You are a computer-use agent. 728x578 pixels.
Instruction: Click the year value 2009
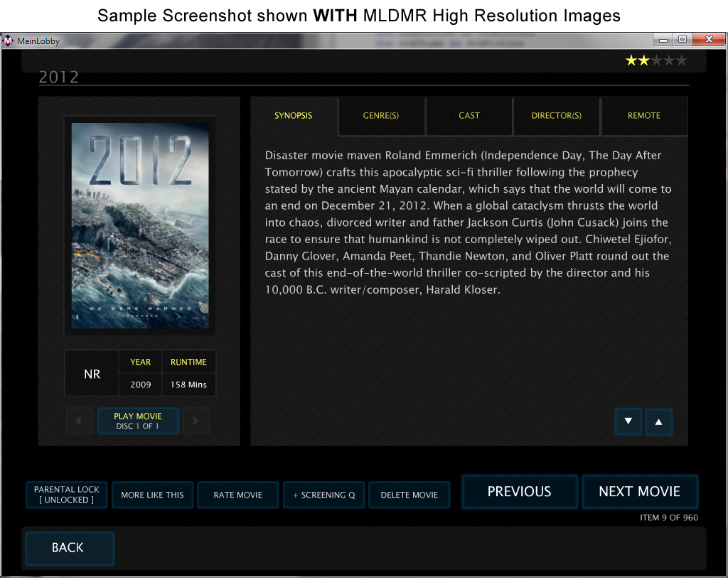pos(141,385)
